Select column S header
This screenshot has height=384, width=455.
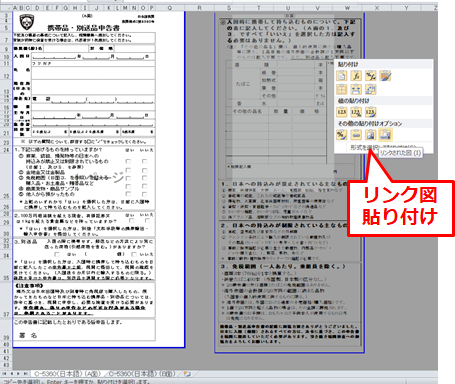click(229, 8)
